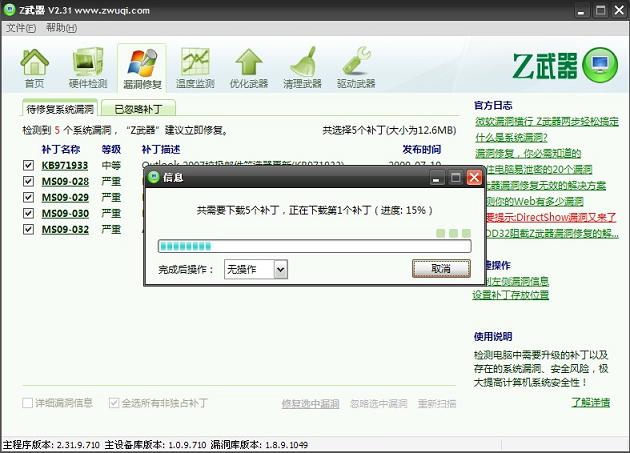Screen dimensions: 630x453
Task: Click the Web有多少漏洞 log link
Action: coord(534,201)
